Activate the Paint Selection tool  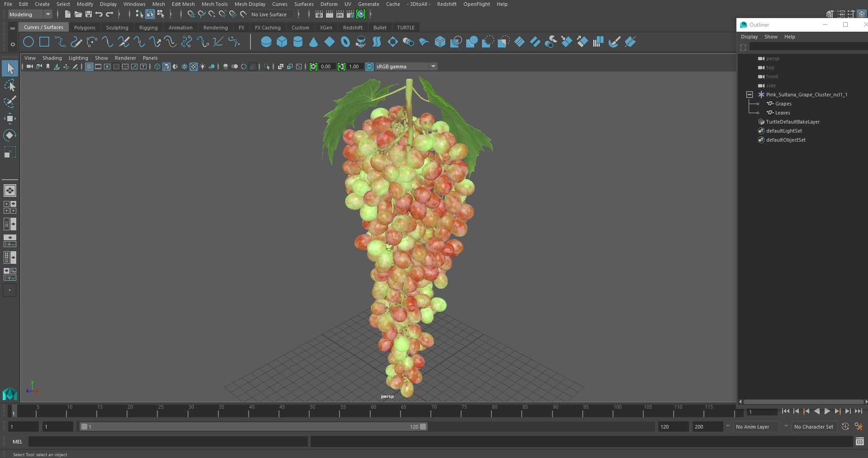[x=10, y=102]
